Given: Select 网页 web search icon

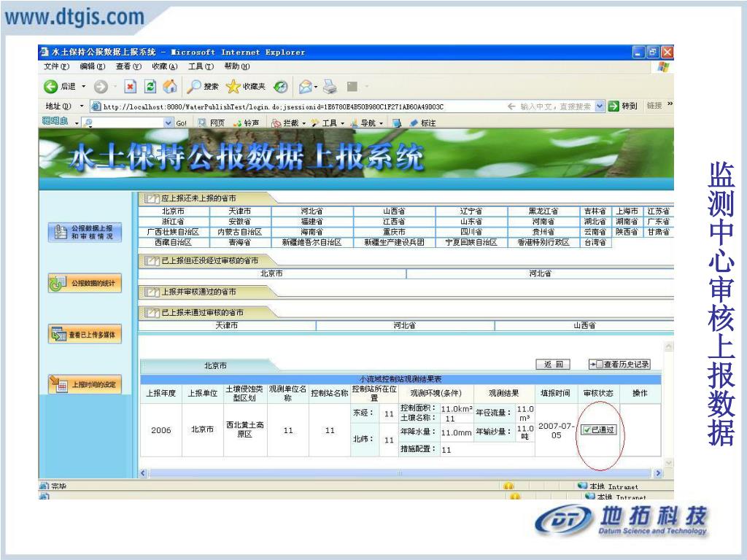Looking at the screenshot, I should [202, 122].
